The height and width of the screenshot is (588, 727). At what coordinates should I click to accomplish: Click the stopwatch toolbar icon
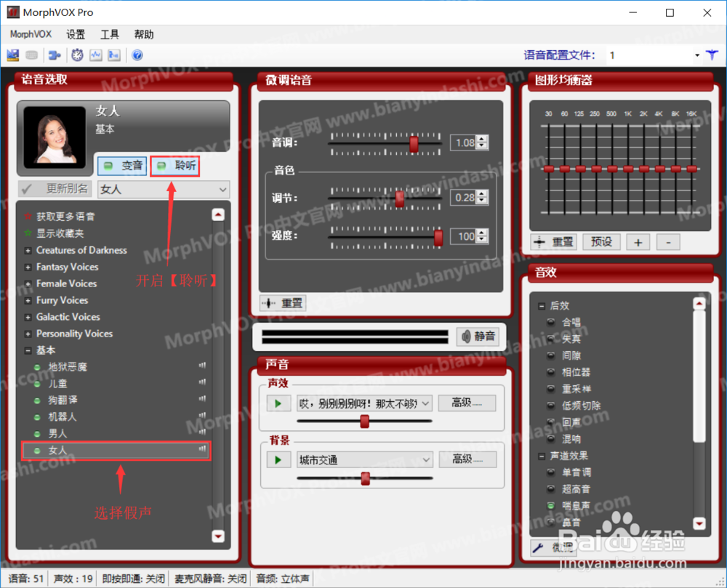77,55
